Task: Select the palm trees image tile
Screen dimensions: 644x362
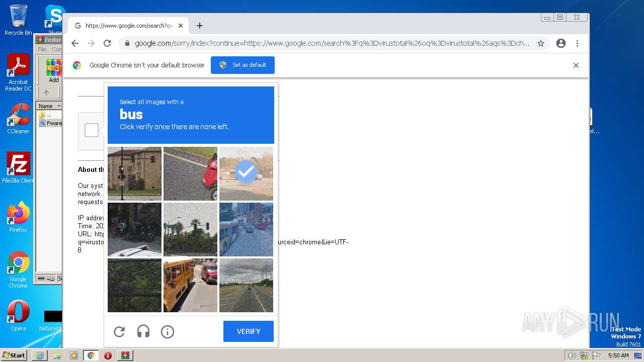Action: [x=190, y=229]
